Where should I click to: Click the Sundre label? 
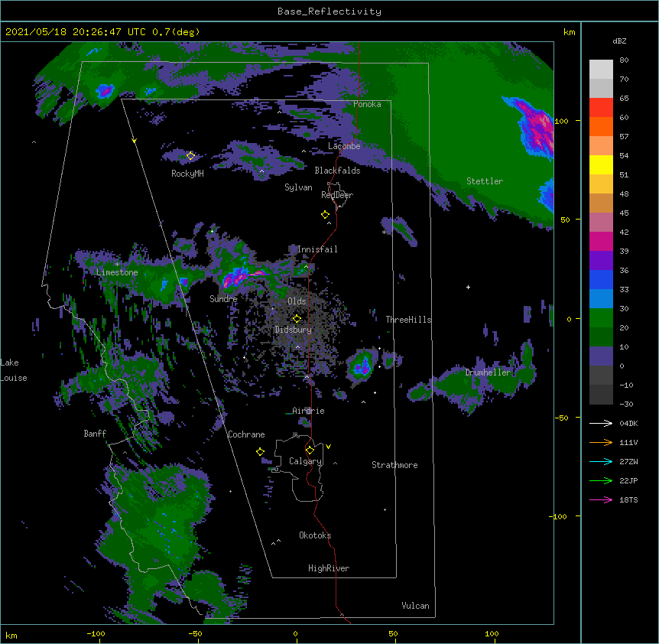coord(223,299)
